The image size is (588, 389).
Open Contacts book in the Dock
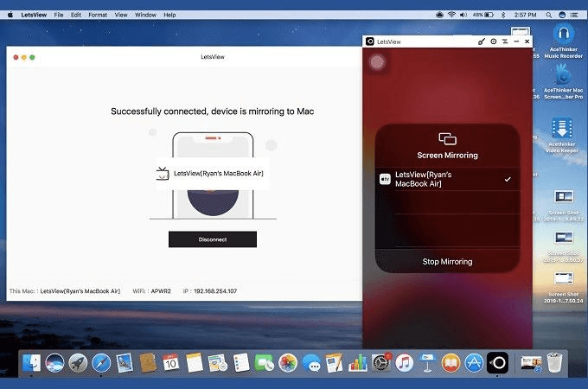[148, 363]
